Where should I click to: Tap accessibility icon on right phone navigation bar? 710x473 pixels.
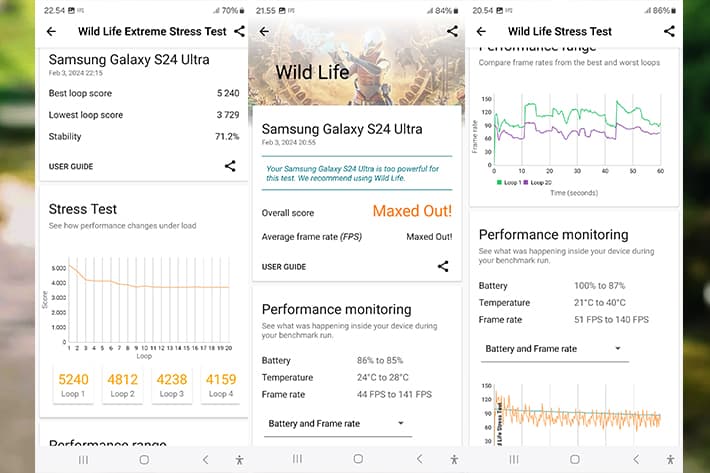(x=671, y=459)
